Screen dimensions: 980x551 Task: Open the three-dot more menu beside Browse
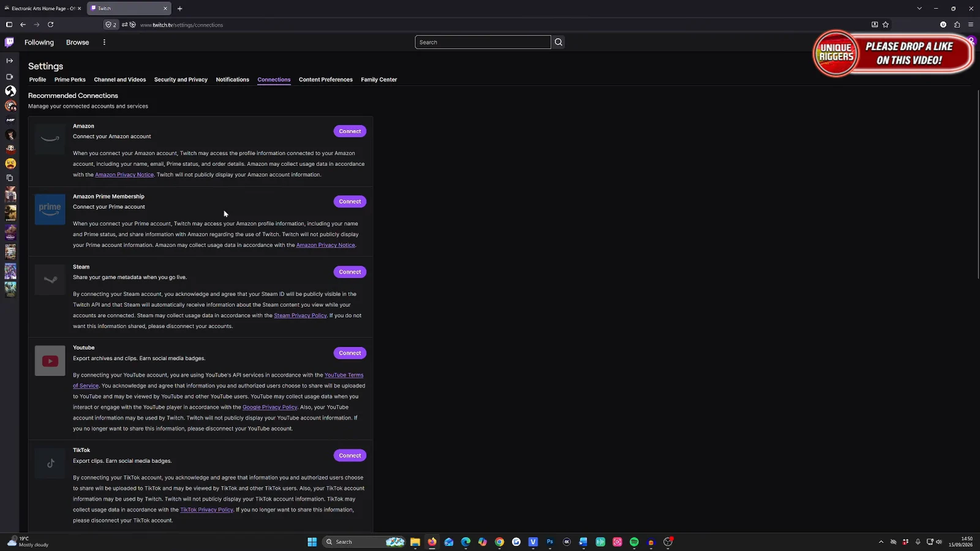tap(104, 42)
